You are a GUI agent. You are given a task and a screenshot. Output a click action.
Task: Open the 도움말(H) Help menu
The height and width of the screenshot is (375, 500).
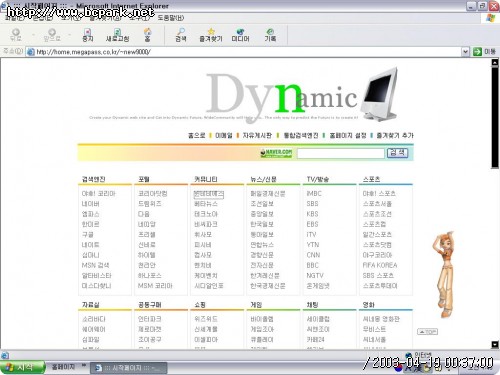(x=170, y=18)
